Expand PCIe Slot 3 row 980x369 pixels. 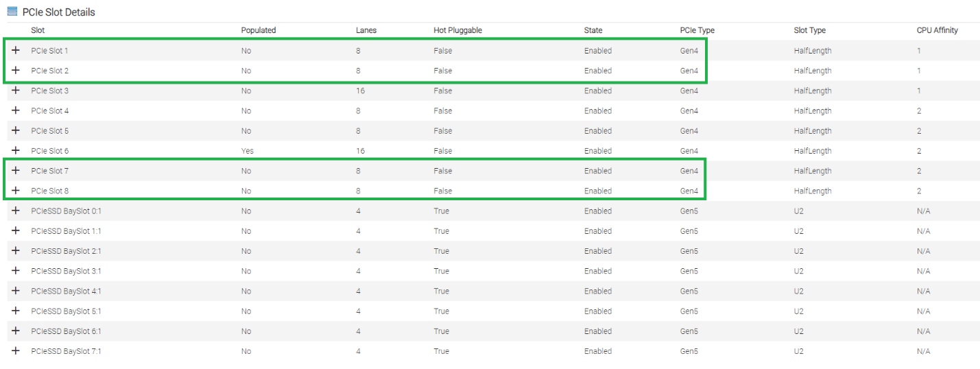16,91
